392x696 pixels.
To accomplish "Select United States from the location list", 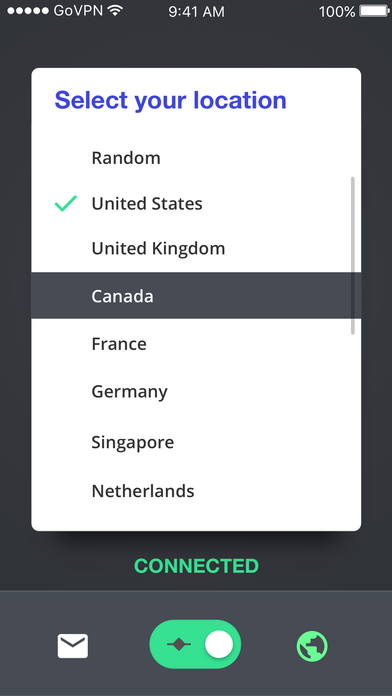I will tap(196, 204).
